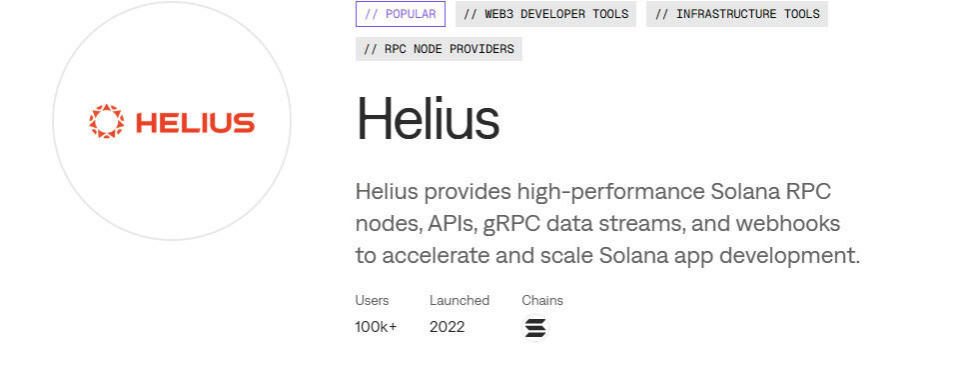The width and height of the screenshot is (980, 372).
Task: Open the Infrastructure Tools tag
Action: tap(737, 14)
